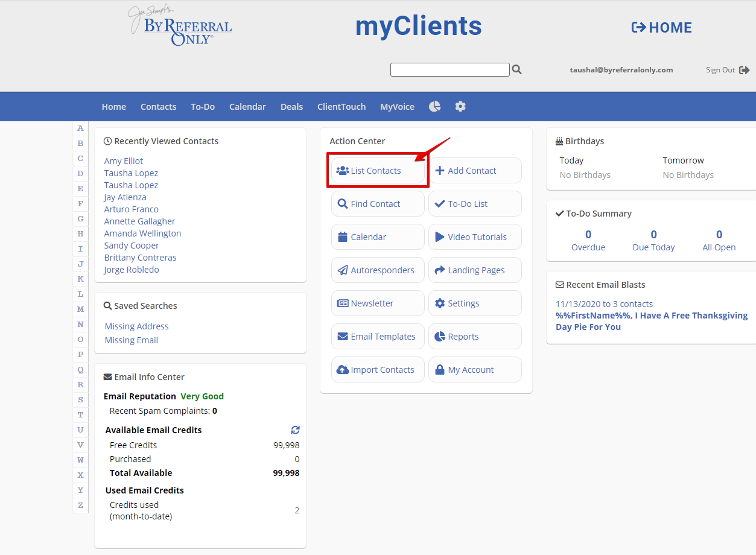Viewport: 756px width, 555px height.
Task: Click the Calendar button in Action Center
Action: click(378, 237)
